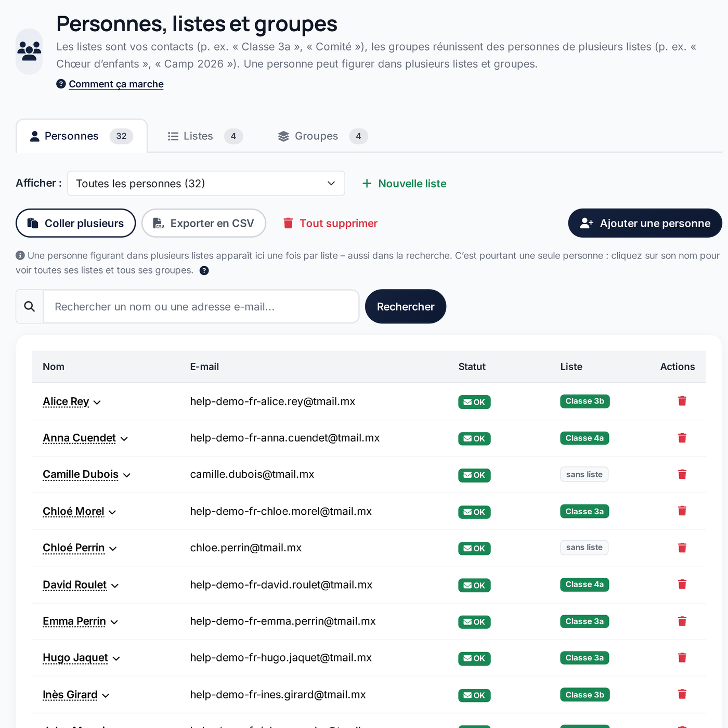
Task: Expand Anna Cuendet row chevron
Action: (x=124, y=439)
